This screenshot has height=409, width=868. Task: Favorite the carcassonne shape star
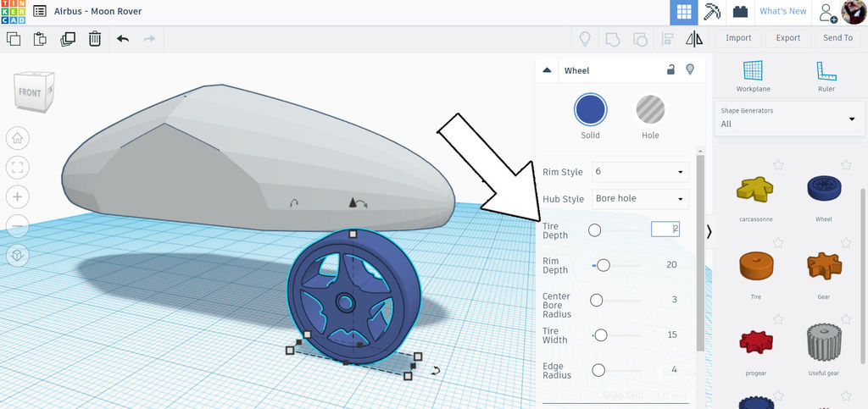coord(778,165)
